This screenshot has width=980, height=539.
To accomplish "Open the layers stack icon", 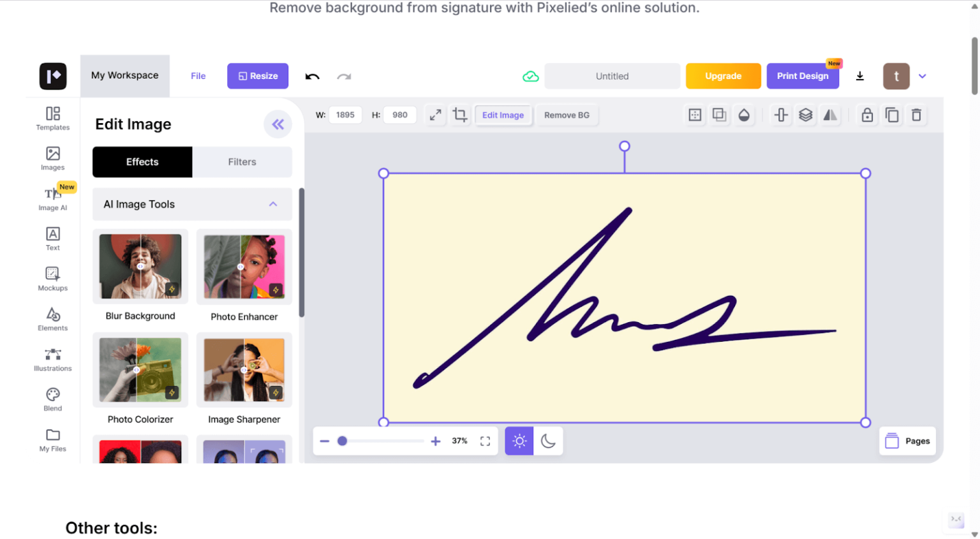I will [x=806, y=115].
